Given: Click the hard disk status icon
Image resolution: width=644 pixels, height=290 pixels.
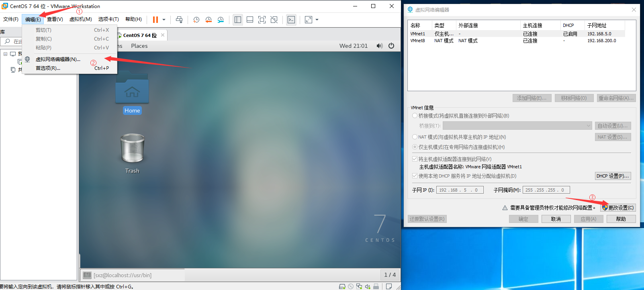Looking at the screenshot, I should tap(342, 286).
